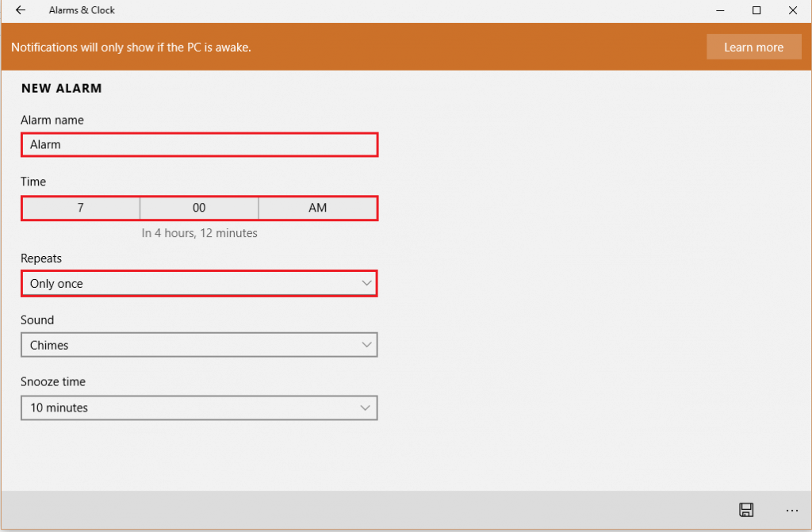Click inside the Alarm name text box

click(198, 144)
